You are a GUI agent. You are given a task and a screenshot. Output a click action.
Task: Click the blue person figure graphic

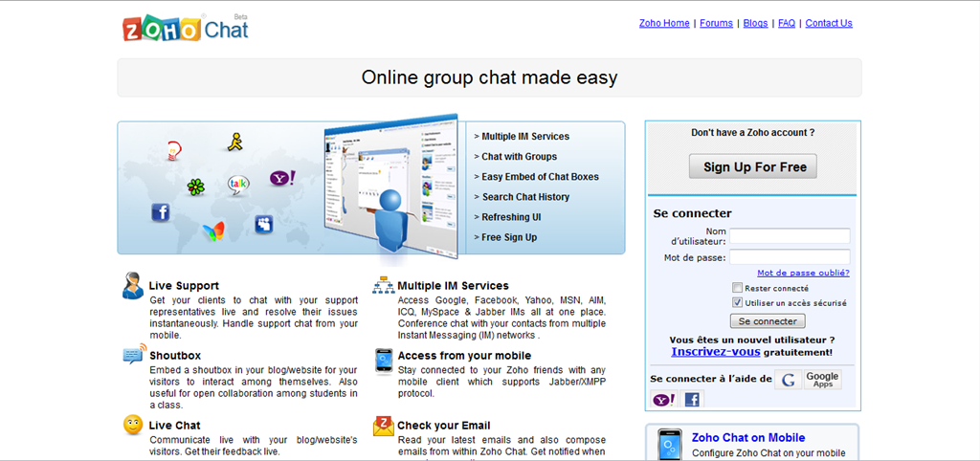390,222
